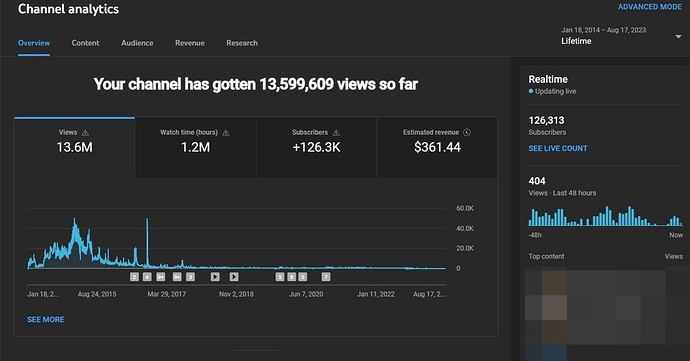Screen dimensions: 690x361
Task: Click the '126,313' realtime subscribers count
Action: (546, 120)
